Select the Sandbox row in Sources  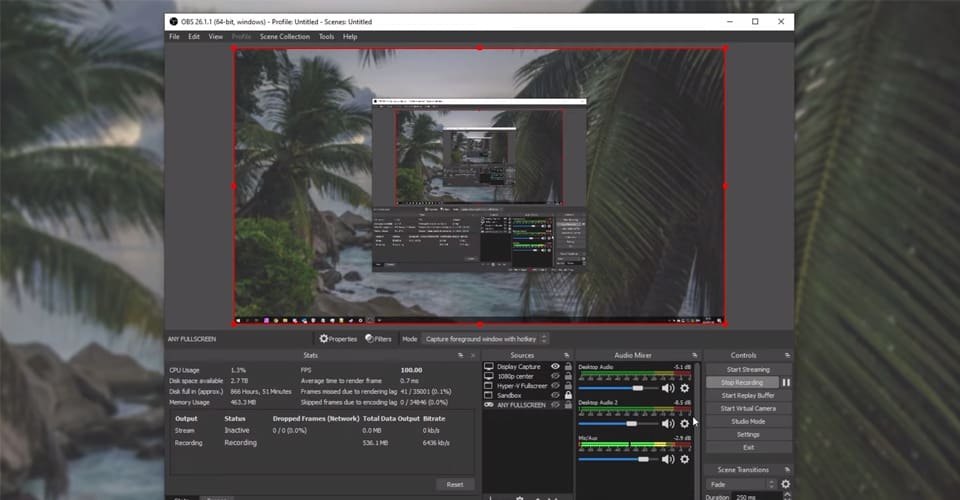tap(528, 395)
